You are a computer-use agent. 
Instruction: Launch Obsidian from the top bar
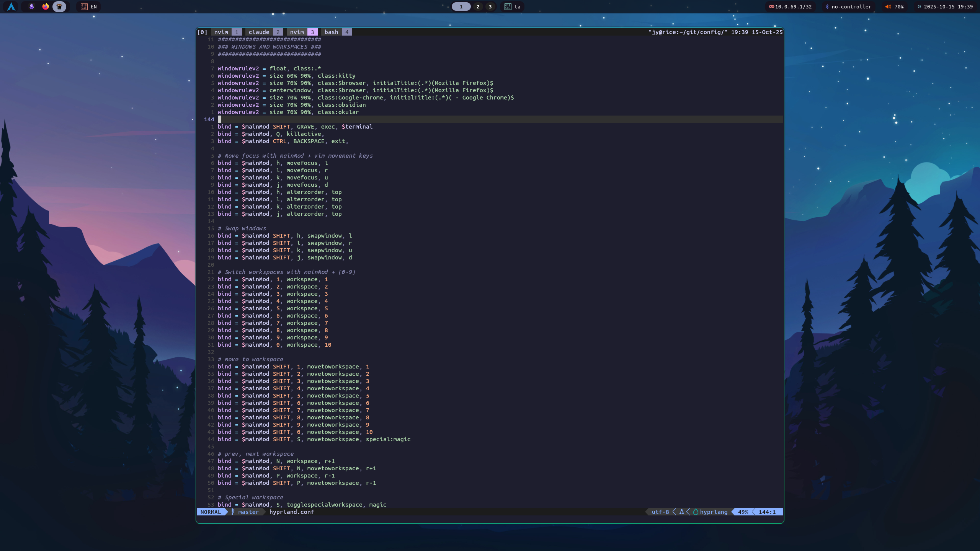pyautogui.click(x=32, y=7)
